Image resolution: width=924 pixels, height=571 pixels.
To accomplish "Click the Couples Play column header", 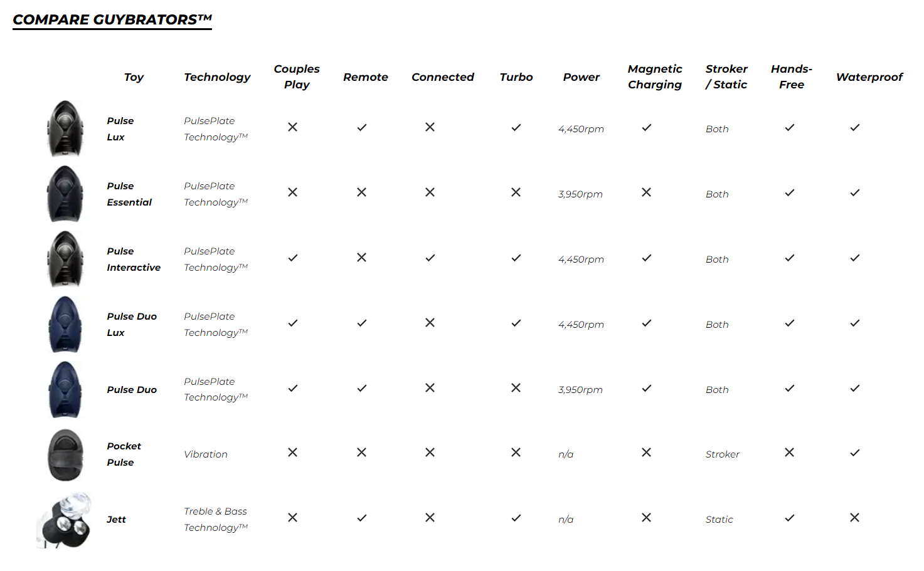I will coord(297,76).
